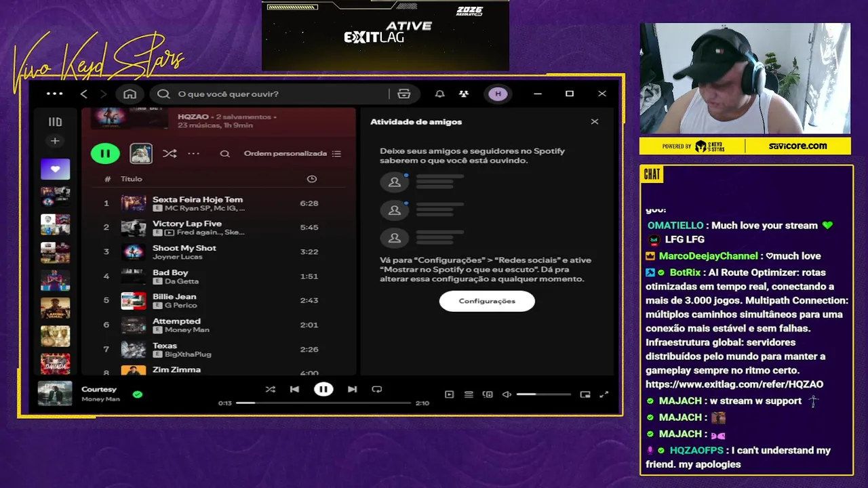This screenshot has height=488, width=868.
Task: Go forward with the right arrow
Action: 104,94
